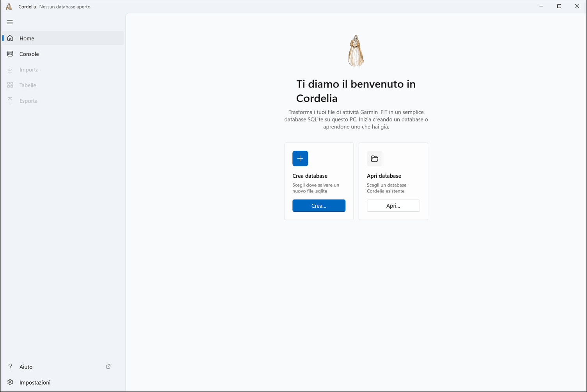The image size is (587, 392).
Task: Click the Cordelia figure logo illustration
Action: pyautogui.click(x=356, y=51)
